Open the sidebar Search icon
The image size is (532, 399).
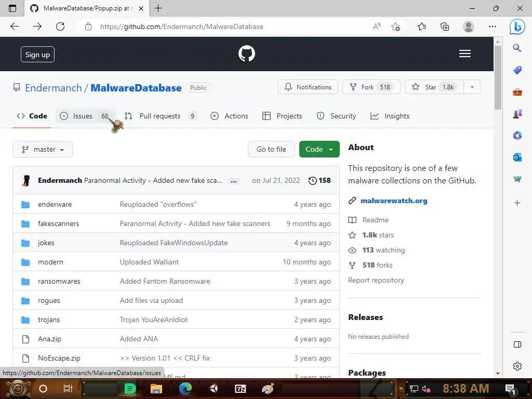(x=517, y=48)
